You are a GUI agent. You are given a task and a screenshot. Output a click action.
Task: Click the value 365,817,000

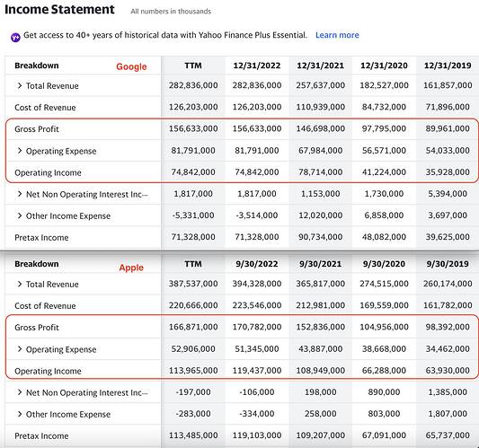coord(321,284)
